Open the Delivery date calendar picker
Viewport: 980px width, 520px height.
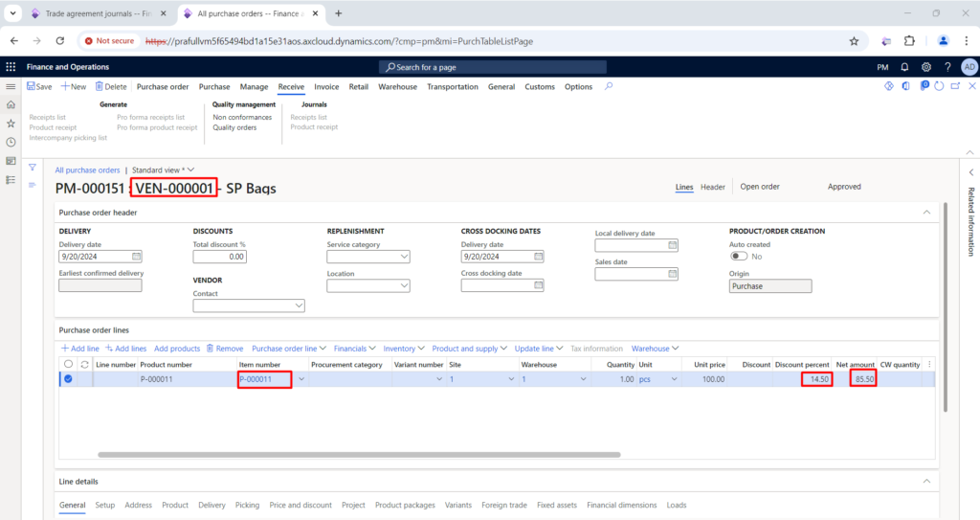(136, 257)
